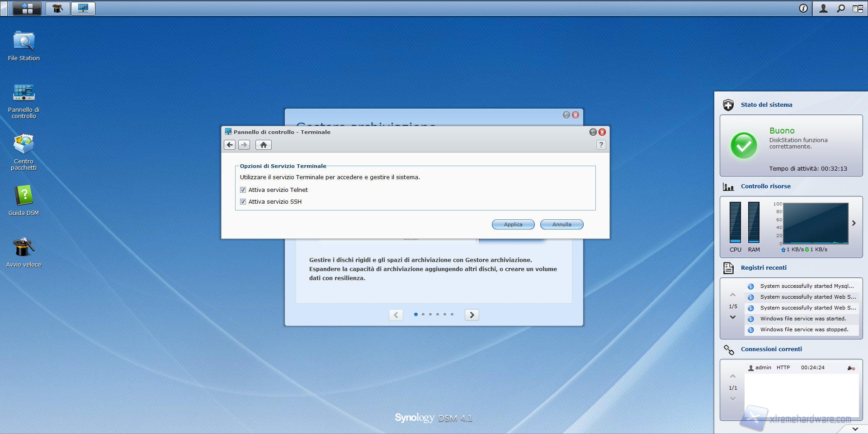Switch to Avvio veloce taskbar item

[57, 8]
